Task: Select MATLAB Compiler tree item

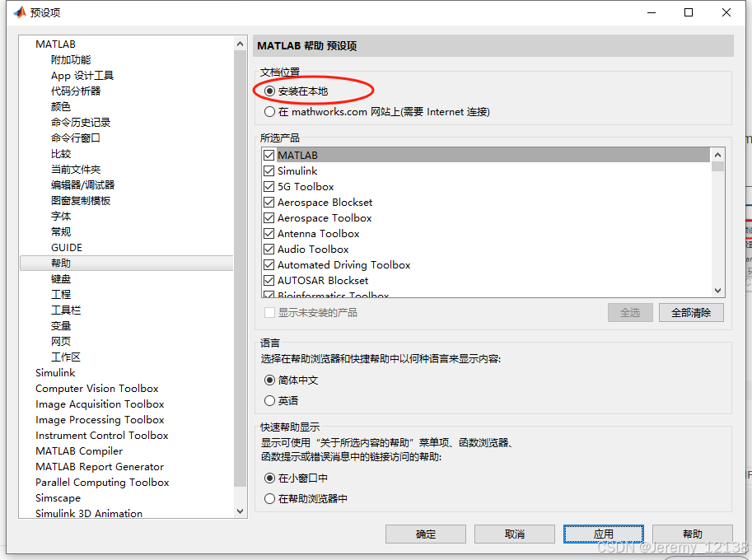Action: tap(79, 451)
